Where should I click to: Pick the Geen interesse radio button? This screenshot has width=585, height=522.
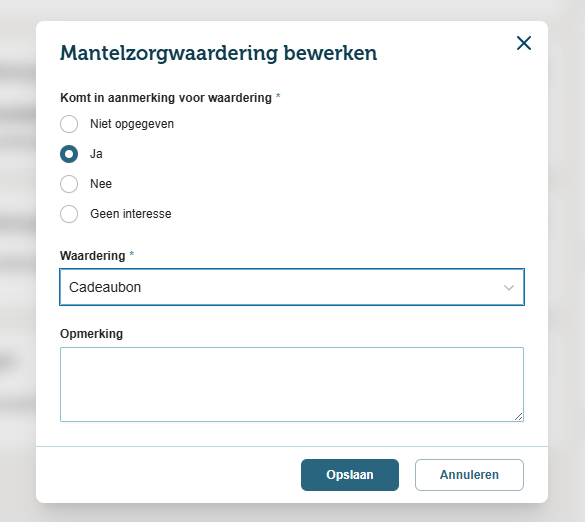point(69,214)
